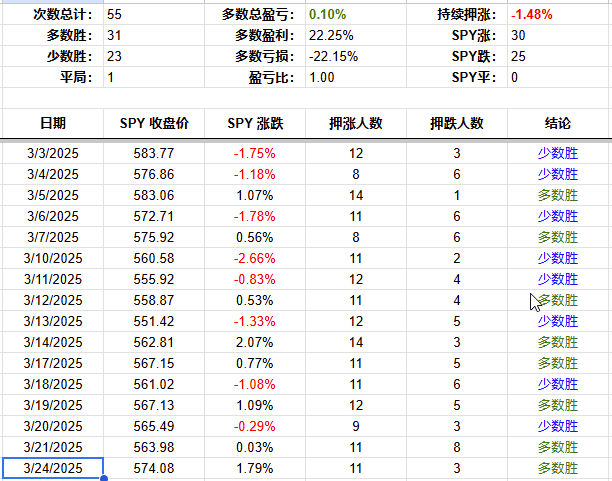Viewport: 612px width, 481px height.
Task: Select the SPY 涨跌 header cell
Action: click(255, 124)
